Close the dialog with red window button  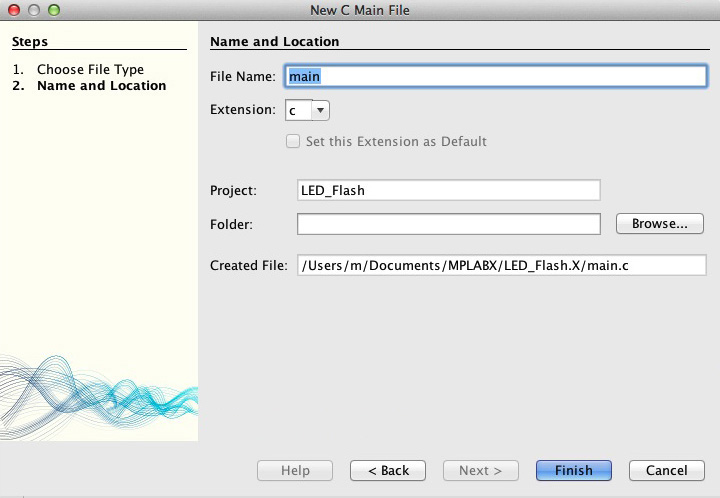[x=13, y=10]
